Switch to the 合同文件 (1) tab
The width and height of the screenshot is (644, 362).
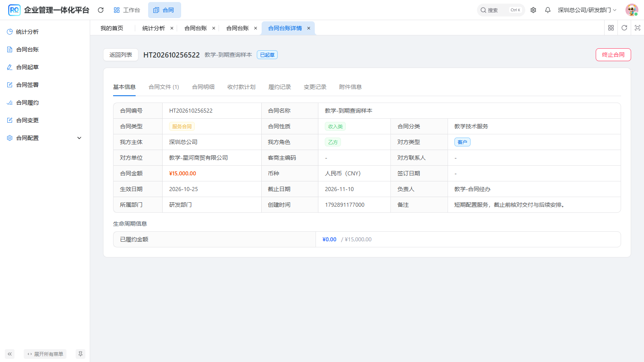click(x=164, y=87)
